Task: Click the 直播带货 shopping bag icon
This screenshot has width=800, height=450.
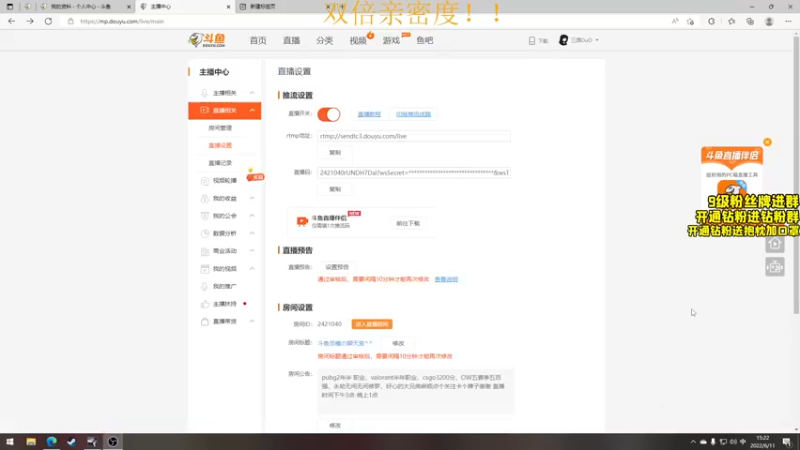Action: point(205,321)
